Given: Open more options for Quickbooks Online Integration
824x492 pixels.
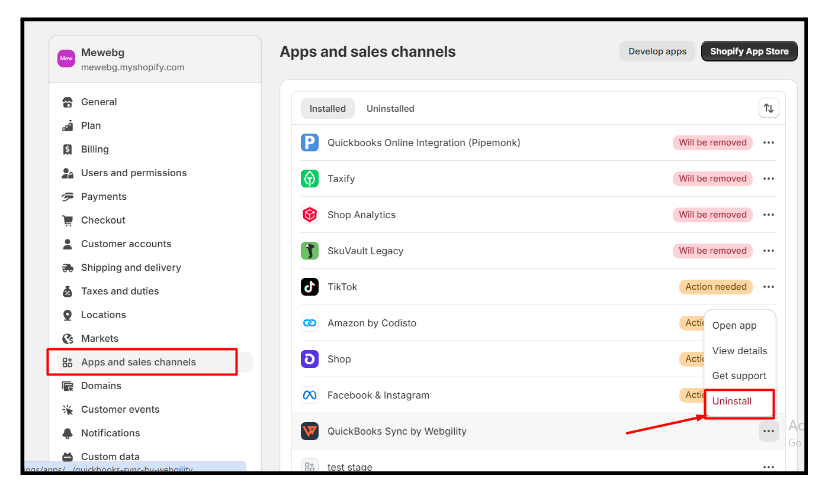Looking at the screenshot, I should [x=768, y=142].
